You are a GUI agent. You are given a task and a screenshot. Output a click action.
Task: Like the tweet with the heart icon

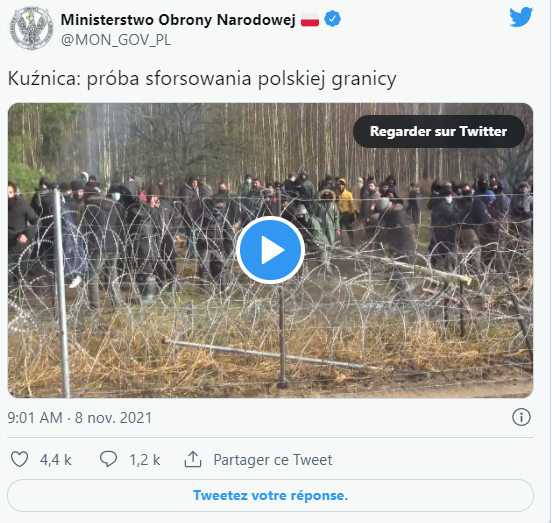tap(19, 459)
